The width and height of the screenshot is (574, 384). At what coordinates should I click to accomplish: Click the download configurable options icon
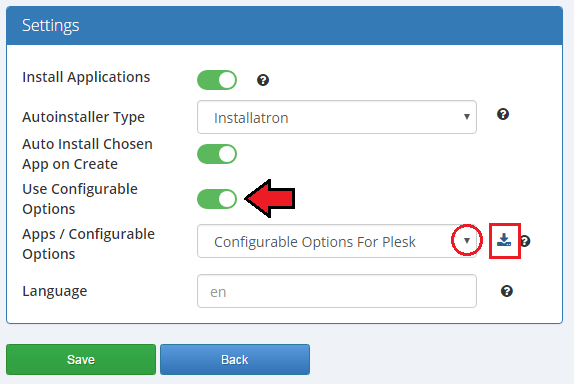[x=504, y=240]
